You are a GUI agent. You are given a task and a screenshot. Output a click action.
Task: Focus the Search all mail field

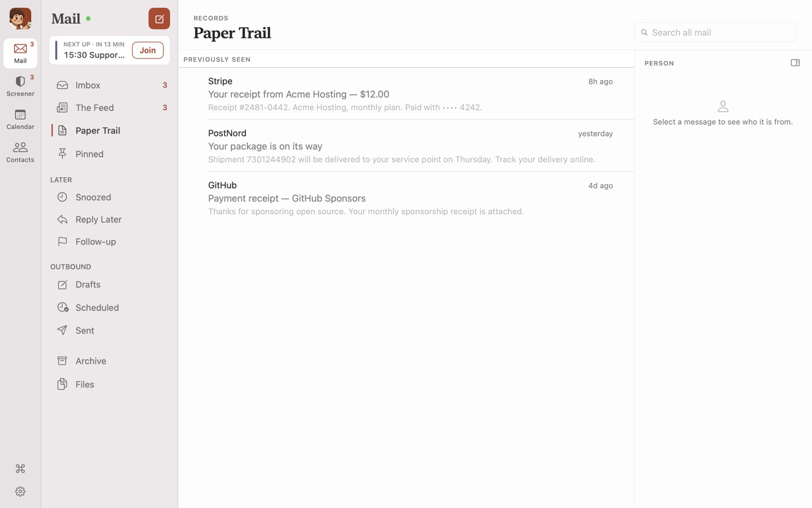pos(715,32)
